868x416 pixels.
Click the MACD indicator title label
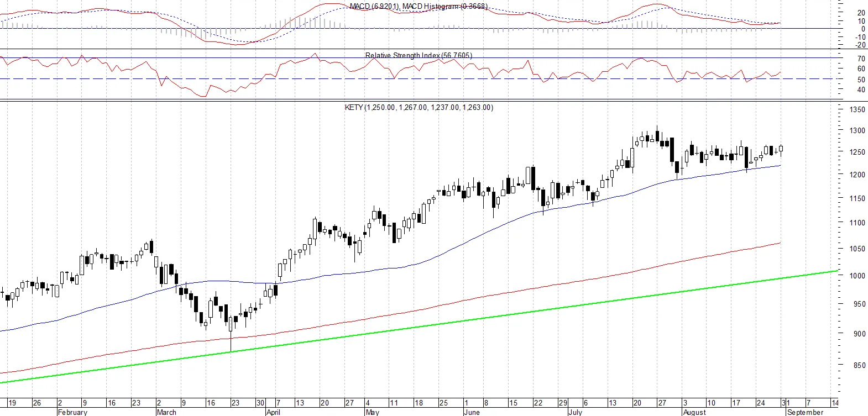tap(419, 6)
